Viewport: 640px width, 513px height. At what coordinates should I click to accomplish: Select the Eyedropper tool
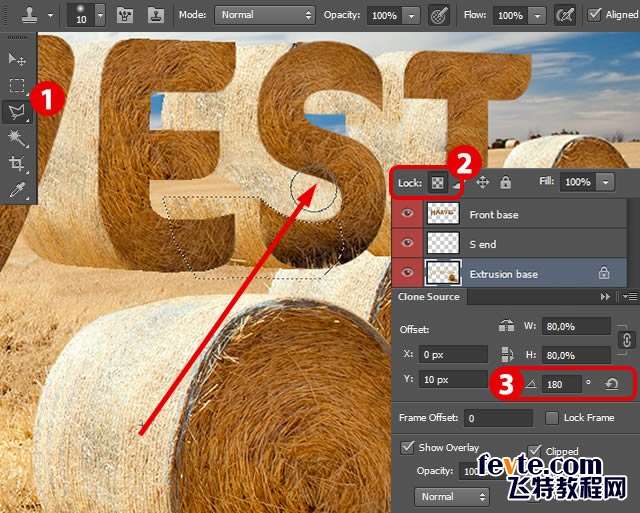[x=17, y=189]
